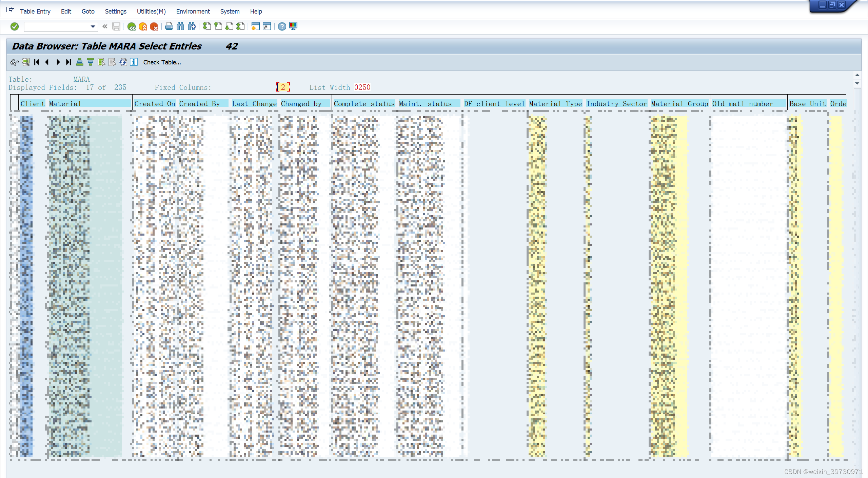This screenshot has height=478, width=868.
Task: Click the window menu icon at top-left
Action: click(x=10, y=10)
